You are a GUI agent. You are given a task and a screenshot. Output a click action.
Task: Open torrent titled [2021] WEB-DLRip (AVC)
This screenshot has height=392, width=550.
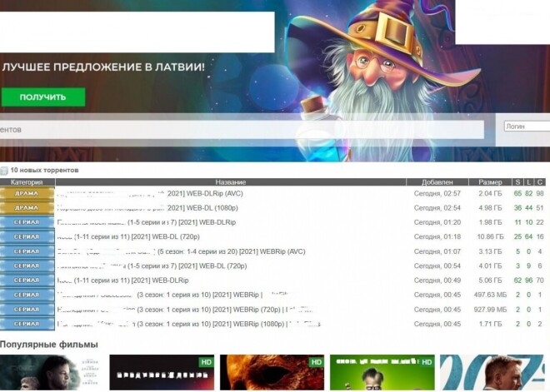tap(150, 193)
